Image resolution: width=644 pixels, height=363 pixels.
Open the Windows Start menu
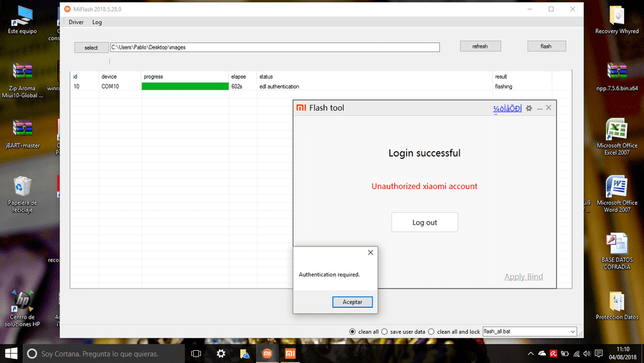pos(11,354)
